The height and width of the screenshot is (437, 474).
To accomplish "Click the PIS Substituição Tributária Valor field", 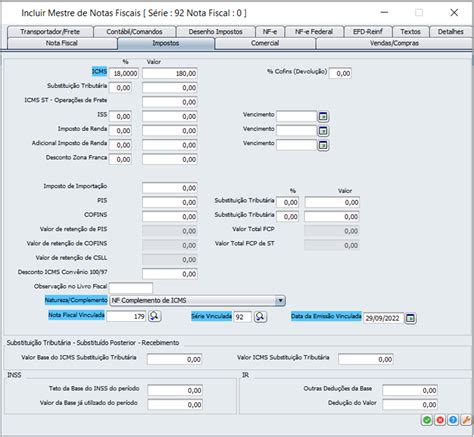I will pyautogui.click(x=332, y=202).
